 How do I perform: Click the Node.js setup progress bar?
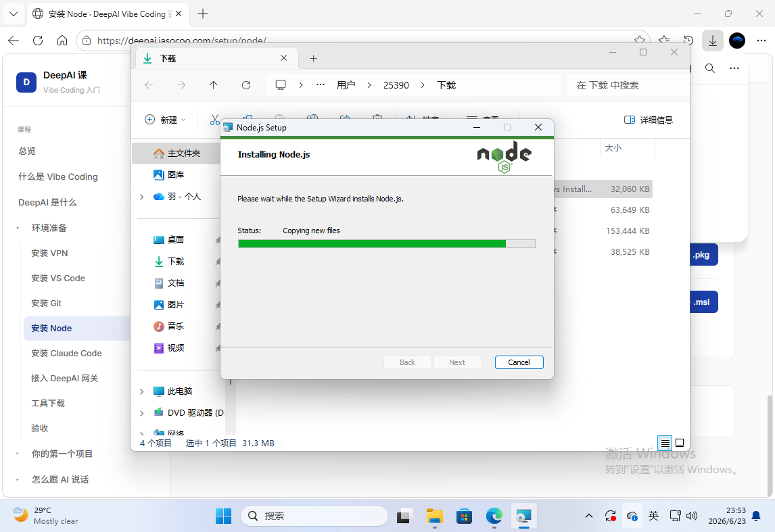[387, 243]
